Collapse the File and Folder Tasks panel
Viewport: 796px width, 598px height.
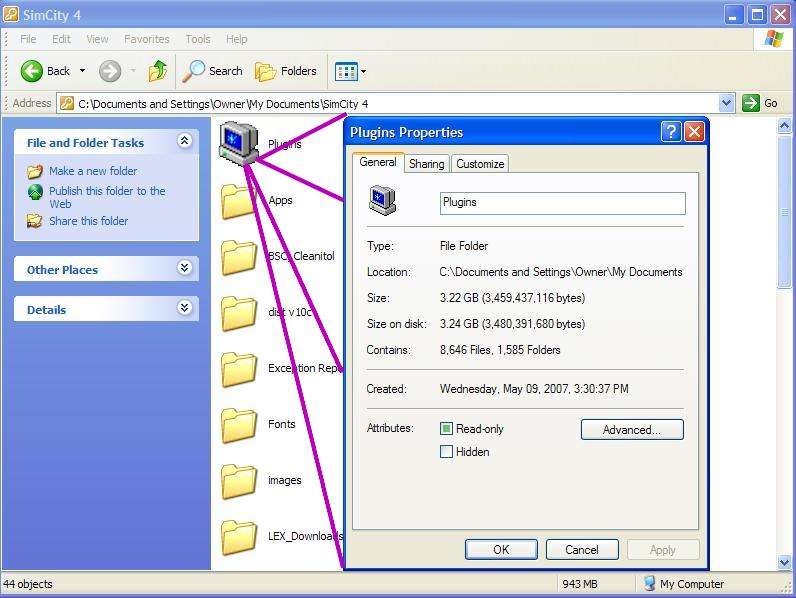coord(185,141)
